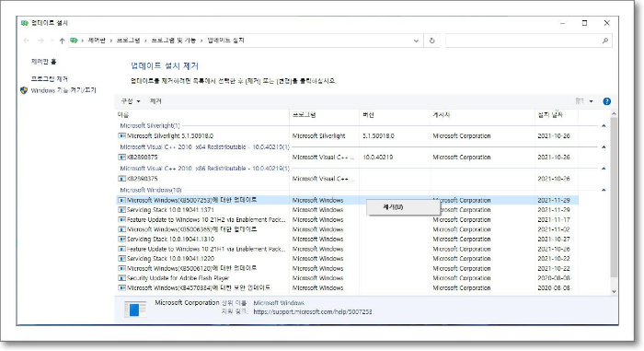Click the 2021-11-17 install date cell
Screen dimensions: 644x351
pos(554,220)
